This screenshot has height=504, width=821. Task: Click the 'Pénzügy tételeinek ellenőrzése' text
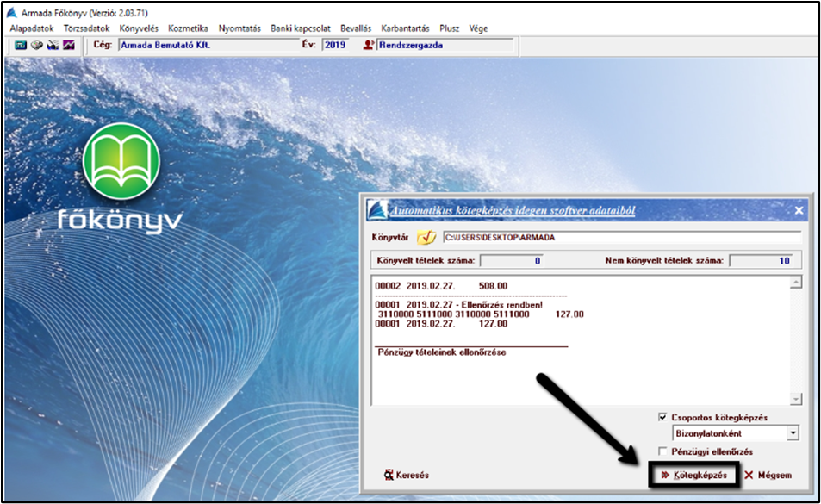tap(442, 352)
